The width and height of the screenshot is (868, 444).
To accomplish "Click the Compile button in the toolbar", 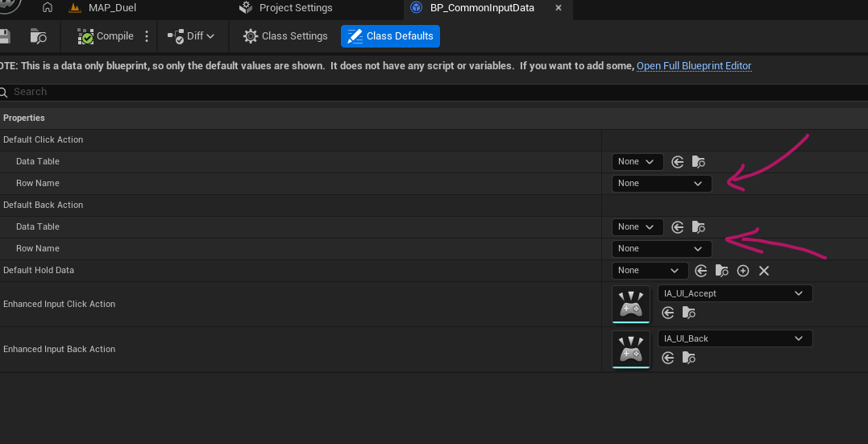I will (x=106, y=36).
